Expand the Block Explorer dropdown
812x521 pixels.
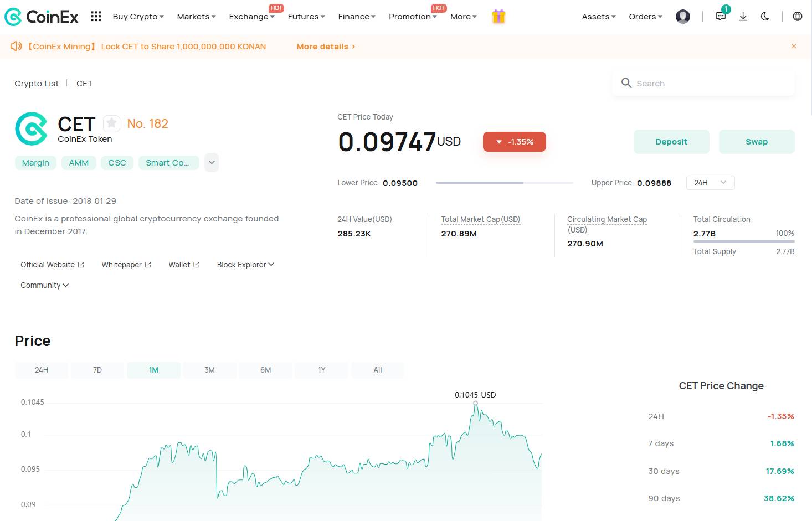click(245, 265)
